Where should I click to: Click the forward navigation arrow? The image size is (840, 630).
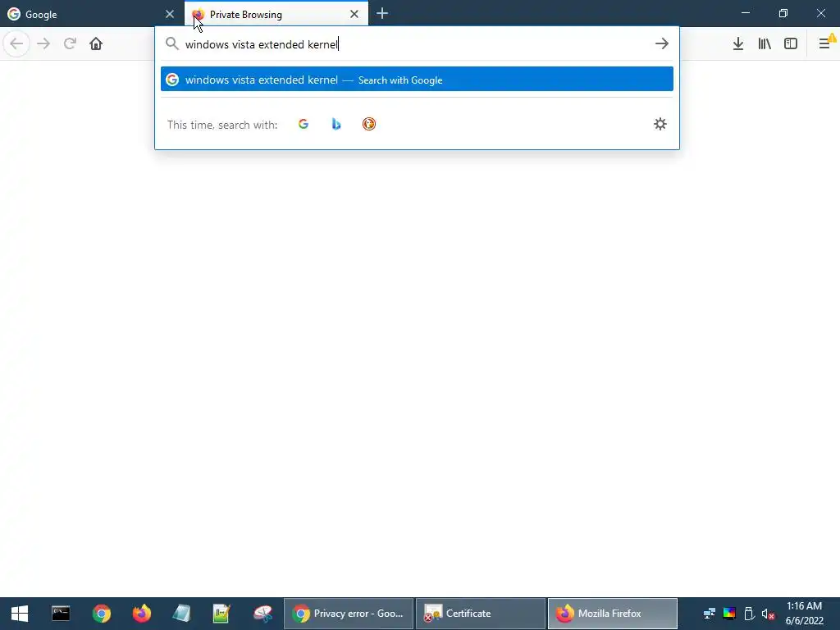click(43, 43)
